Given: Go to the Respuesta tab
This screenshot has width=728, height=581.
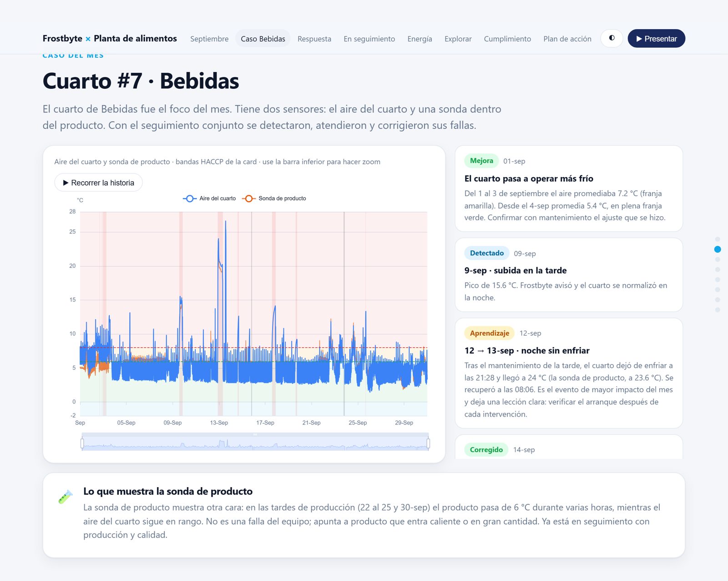Looking at the screenshot, I should click(314, 39).
